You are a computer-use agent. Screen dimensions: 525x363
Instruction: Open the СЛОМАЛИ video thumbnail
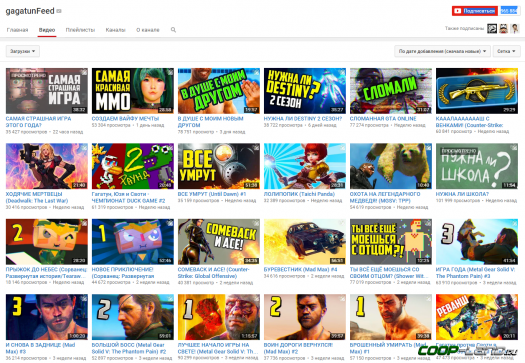391,91
